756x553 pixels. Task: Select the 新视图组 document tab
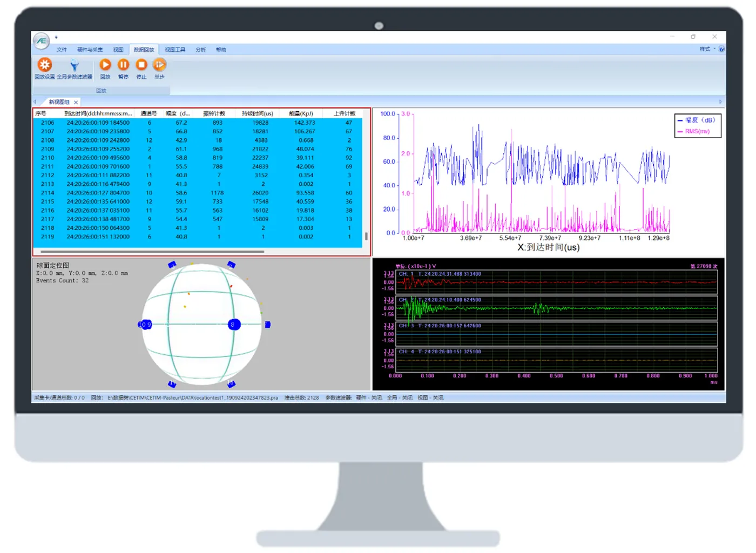59,102
